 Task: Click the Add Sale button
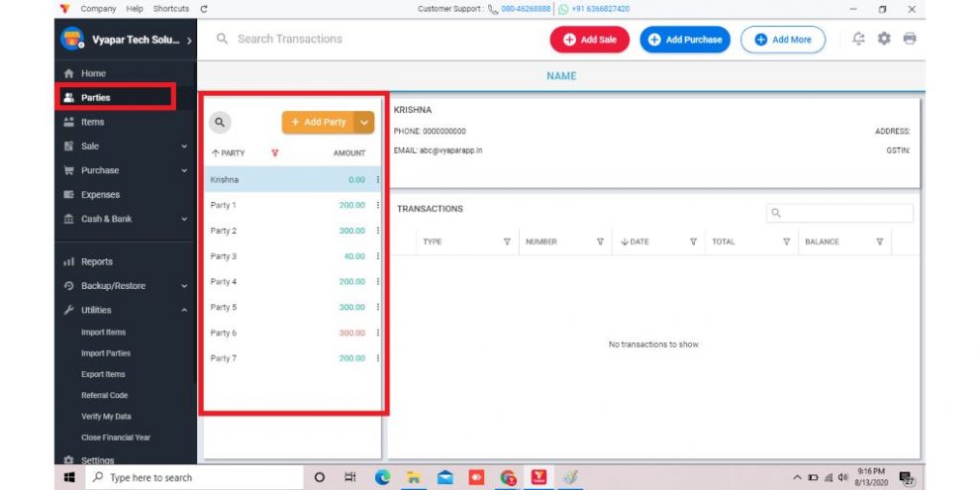(x=589, y=40)
